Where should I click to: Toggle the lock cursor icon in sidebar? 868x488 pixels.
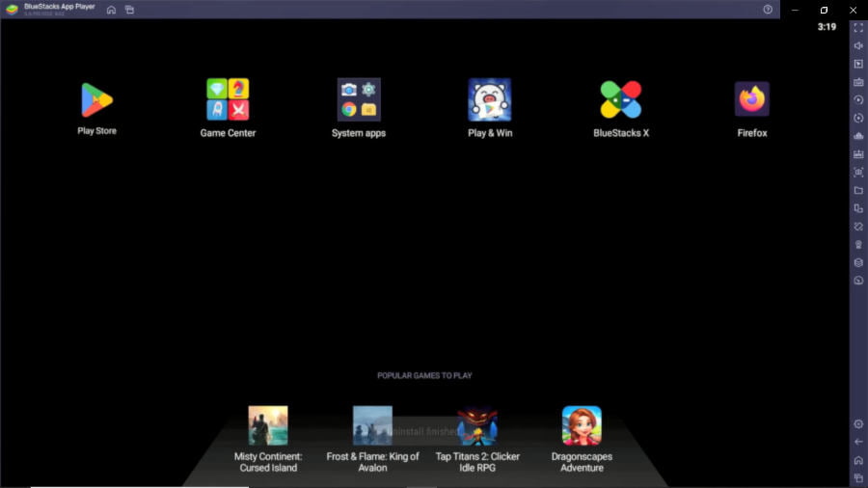point(858,65)
